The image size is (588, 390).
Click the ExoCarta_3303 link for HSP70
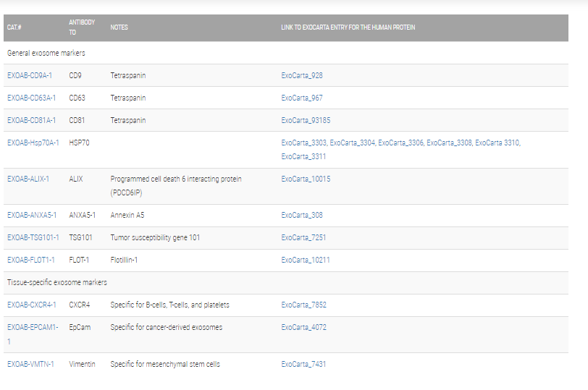click(303, 143)
